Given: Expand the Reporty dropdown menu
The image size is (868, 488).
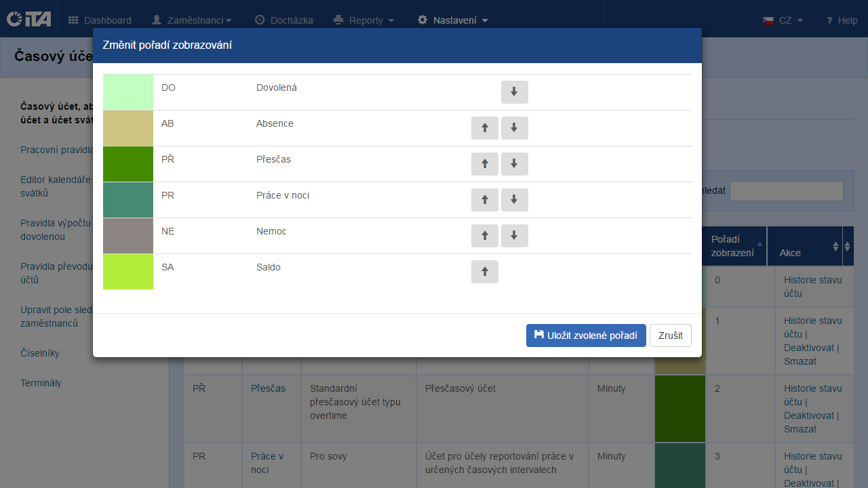Looking at the screenshot, I should (364, 20).
